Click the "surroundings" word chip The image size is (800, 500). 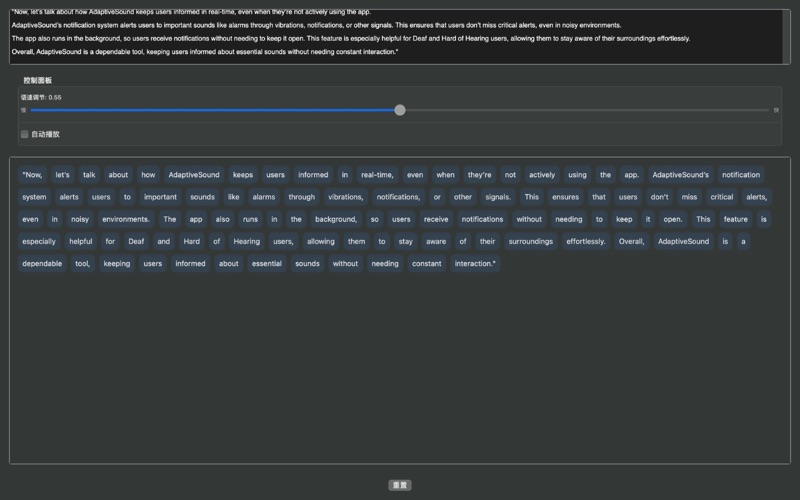coord(531,241)
